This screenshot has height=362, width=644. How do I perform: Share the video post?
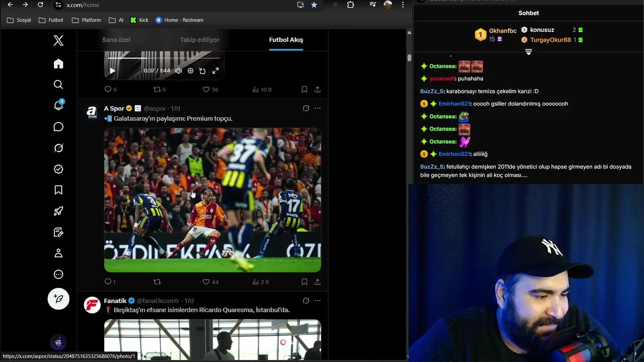(317, 89)
